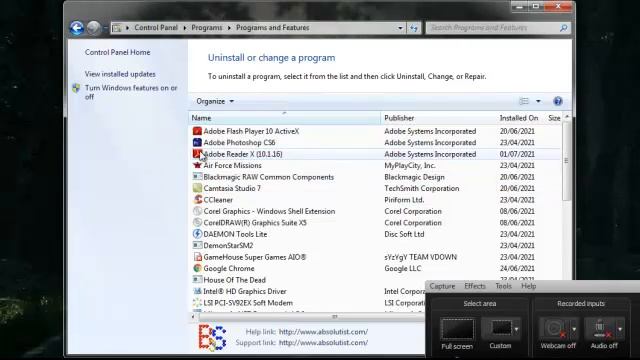Sort by the Size column header
Viewport: 640px width, 360px height.
554,118
